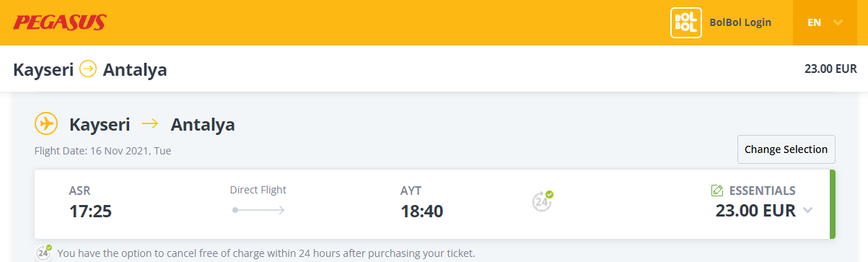Click the edit icon beside ESSENTIALS

716,191
